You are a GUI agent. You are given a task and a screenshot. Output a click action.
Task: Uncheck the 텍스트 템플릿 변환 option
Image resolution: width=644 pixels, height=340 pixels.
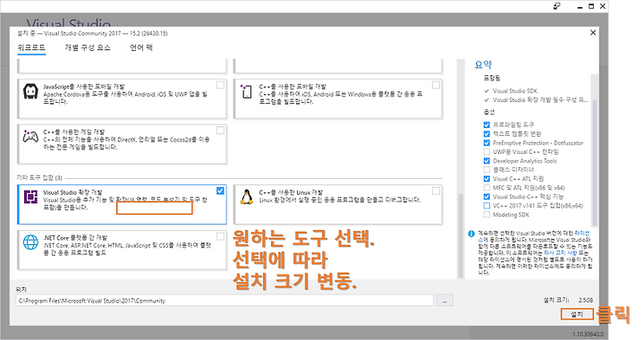(487, 134)
